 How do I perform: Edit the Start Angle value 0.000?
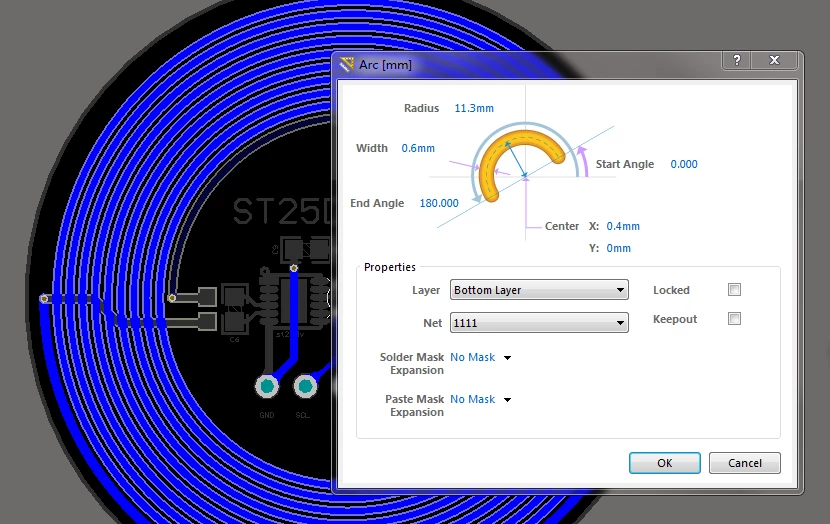tap(683, 164)
